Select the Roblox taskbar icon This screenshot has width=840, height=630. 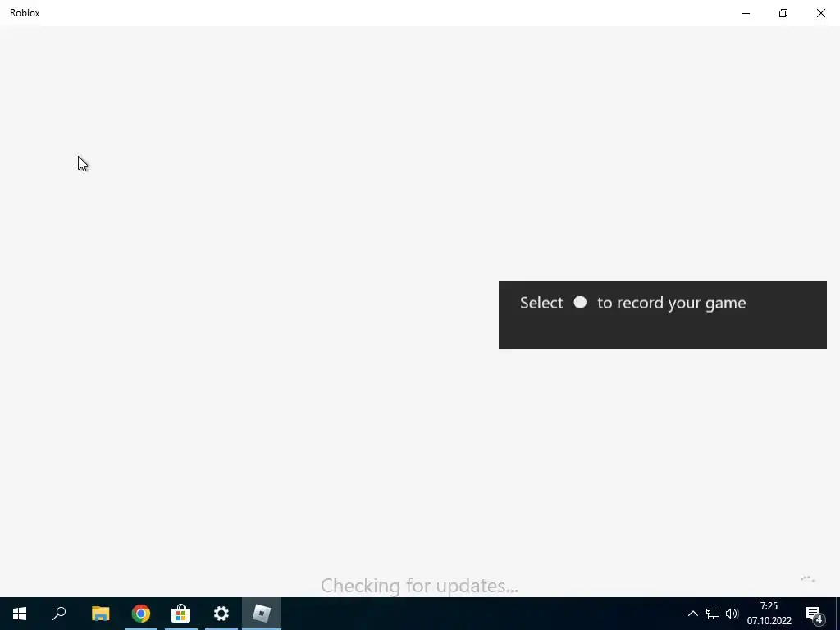[x=262, y=614]
